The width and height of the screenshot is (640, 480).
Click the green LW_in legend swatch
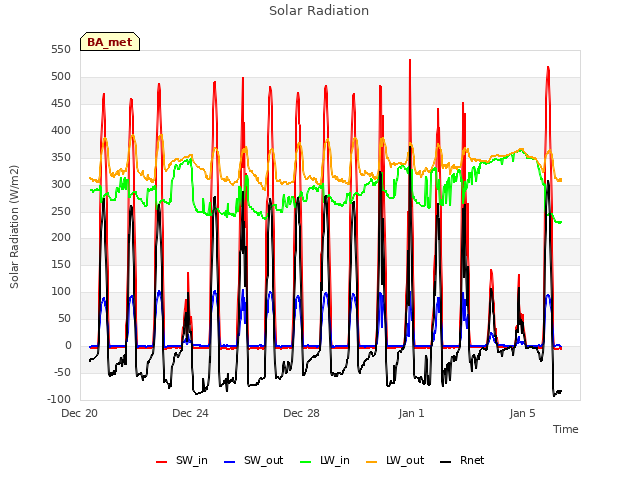tap(306, 462)
